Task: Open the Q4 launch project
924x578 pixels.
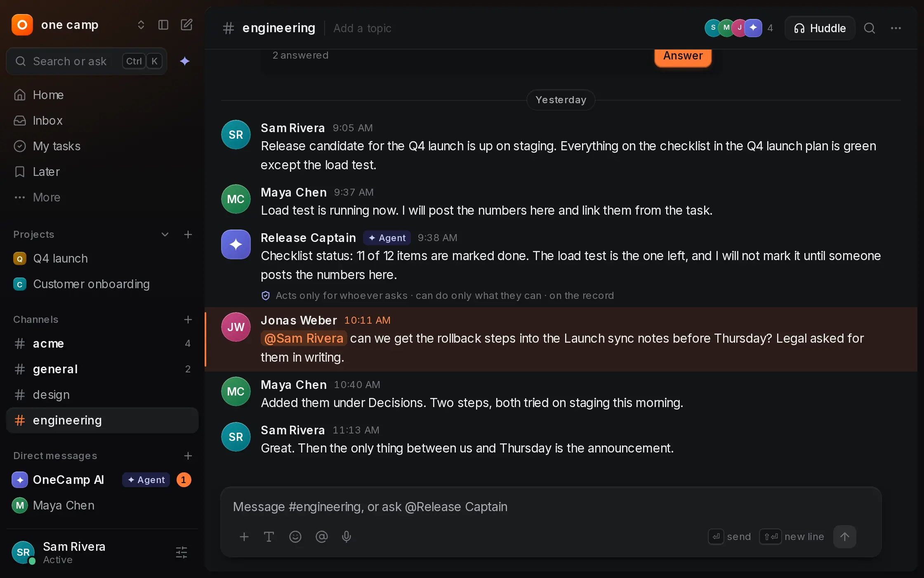Action: point(102,258)
